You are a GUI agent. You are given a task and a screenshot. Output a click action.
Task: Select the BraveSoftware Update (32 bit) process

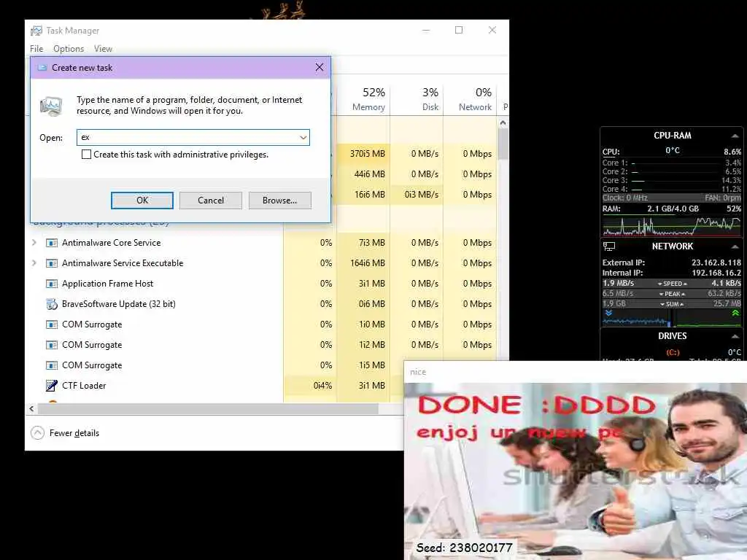[119, 304]
